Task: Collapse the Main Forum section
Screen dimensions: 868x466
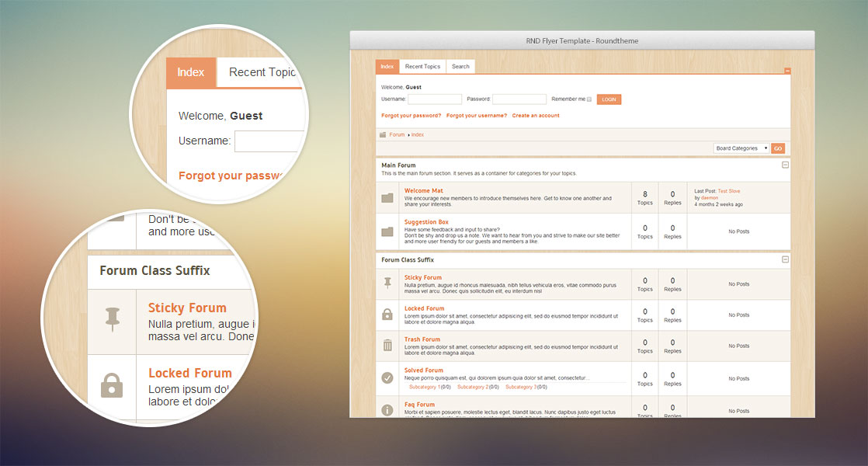Action: tap(785, 165)
